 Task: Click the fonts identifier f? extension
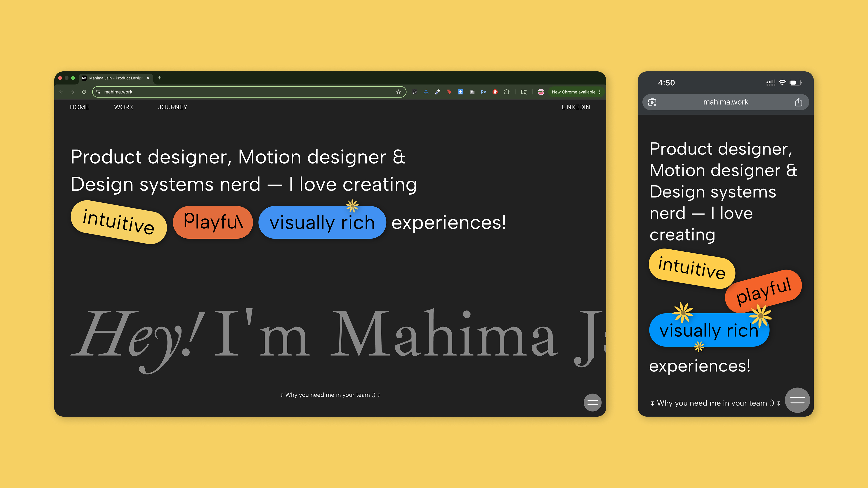click(415, 92)
